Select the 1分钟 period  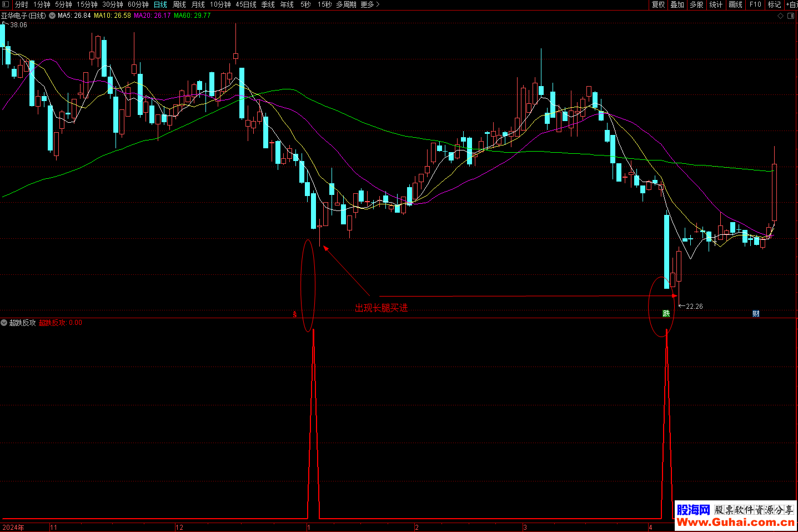click(42, 4)
